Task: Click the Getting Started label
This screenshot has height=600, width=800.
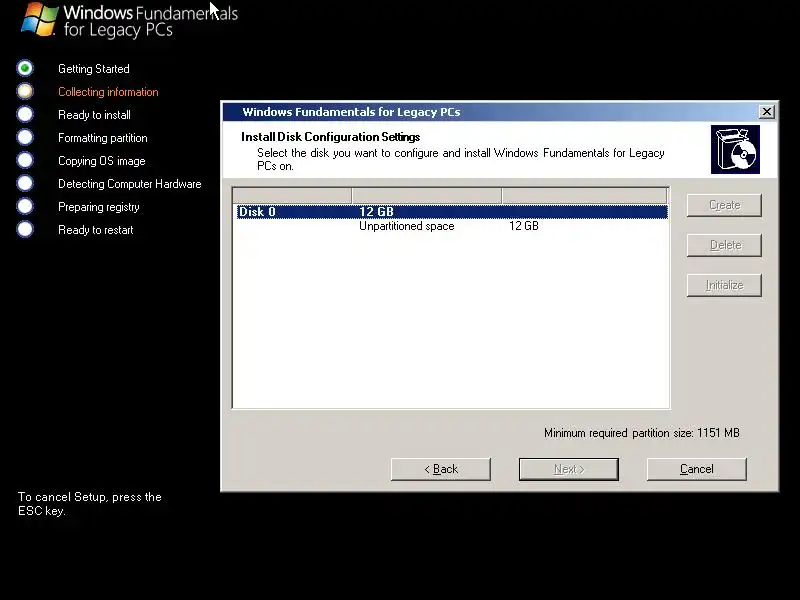Action: coord(94,69)
